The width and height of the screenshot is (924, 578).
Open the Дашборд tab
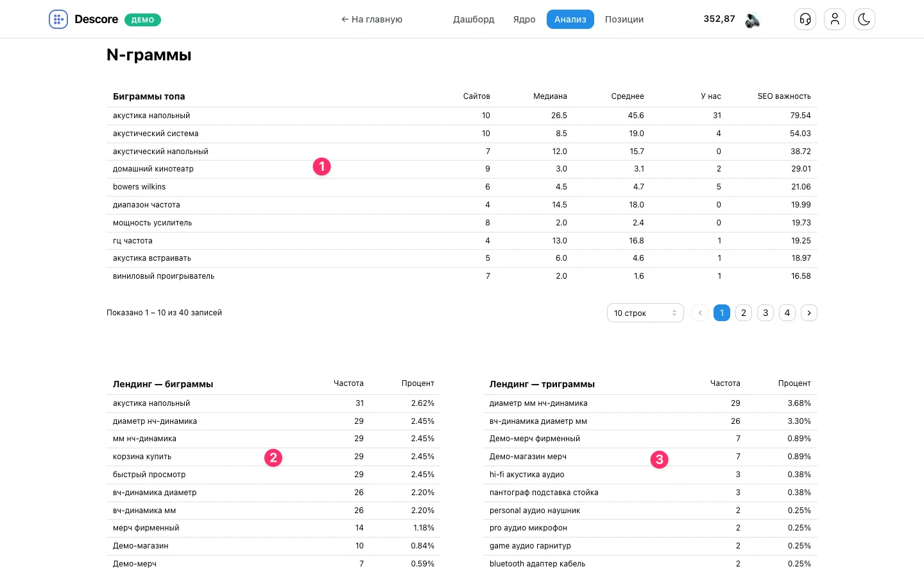(x=474, y=19)
